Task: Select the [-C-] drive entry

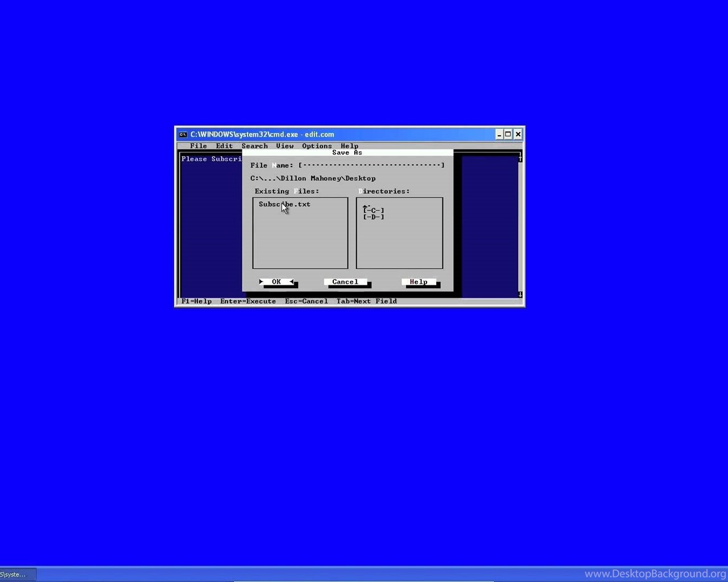Action: 374,210
